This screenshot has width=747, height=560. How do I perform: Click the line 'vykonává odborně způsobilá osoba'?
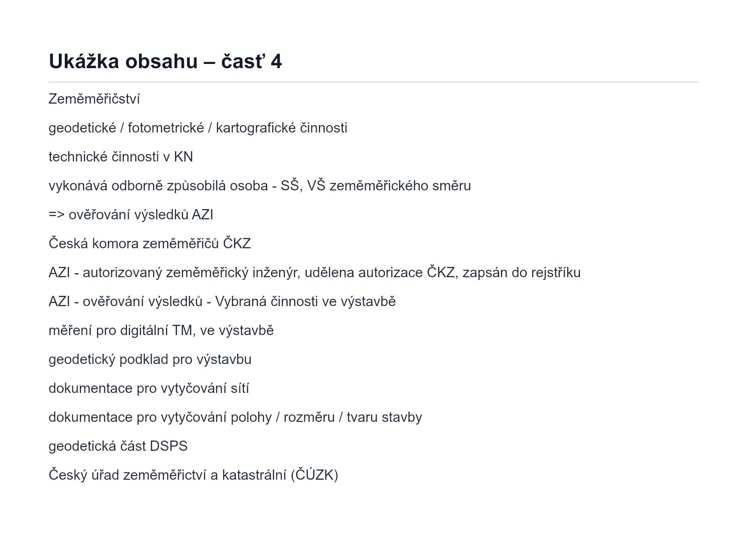260,186
